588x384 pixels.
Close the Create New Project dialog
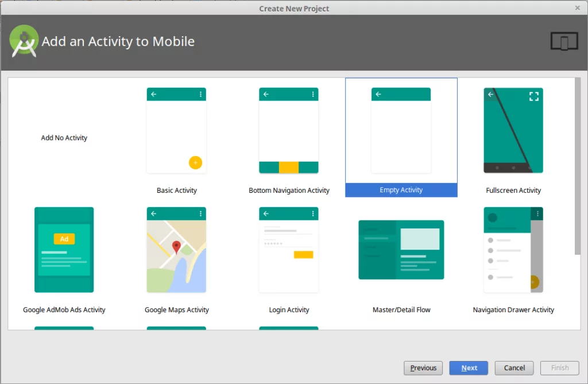[578, 8]
